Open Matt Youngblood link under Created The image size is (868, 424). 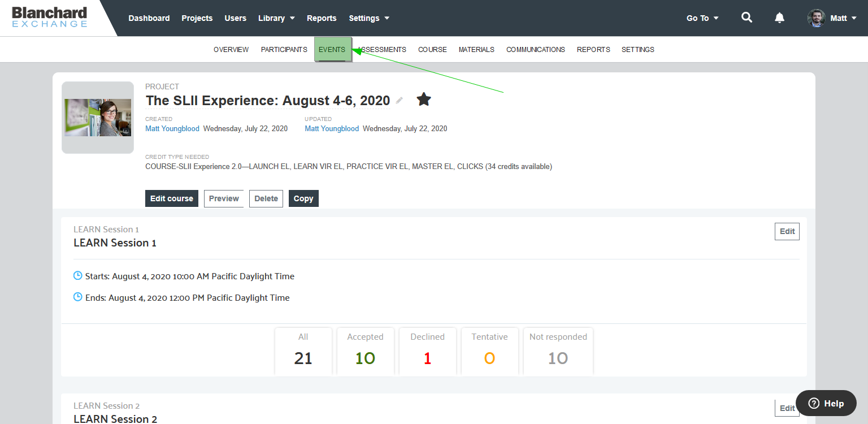172,129
